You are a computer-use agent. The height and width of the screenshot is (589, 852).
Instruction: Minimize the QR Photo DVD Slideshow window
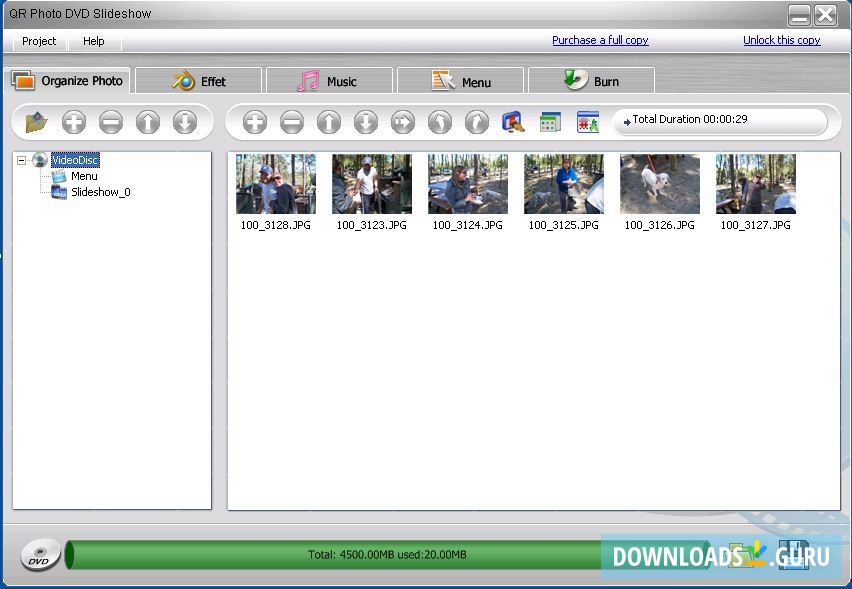pyautogui.click(x=800, y=15)
